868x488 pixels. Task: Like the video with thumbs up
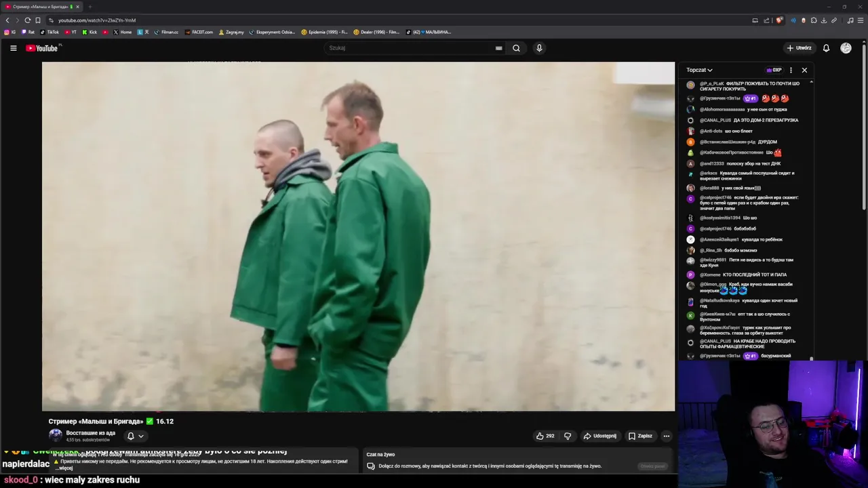click(545, 436)
